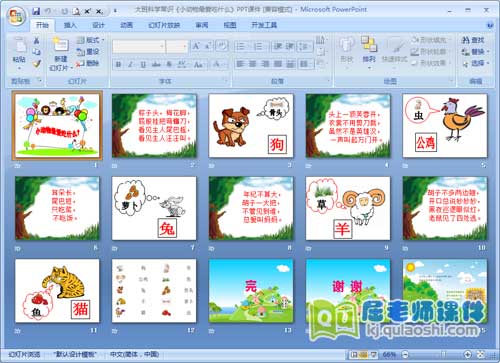Increase list indent level
The width and height of the screenshot is (500, 363).
(x=290, y=46)
